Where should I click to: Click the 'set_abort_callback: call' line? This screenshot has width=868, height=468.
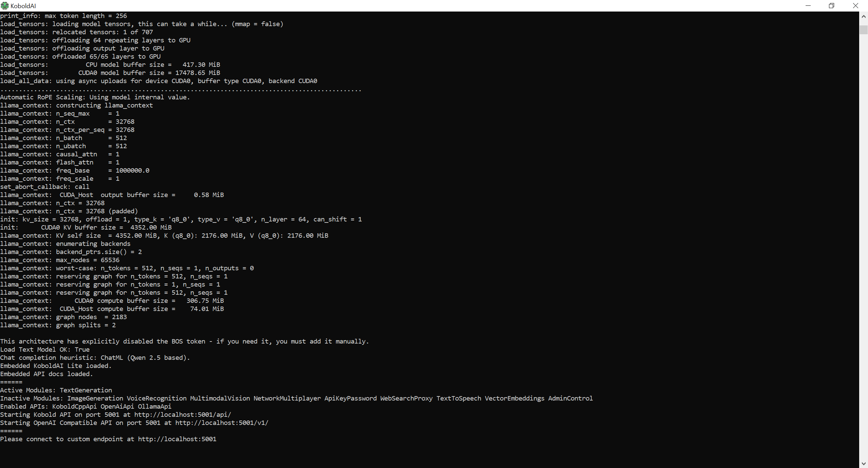45,187
